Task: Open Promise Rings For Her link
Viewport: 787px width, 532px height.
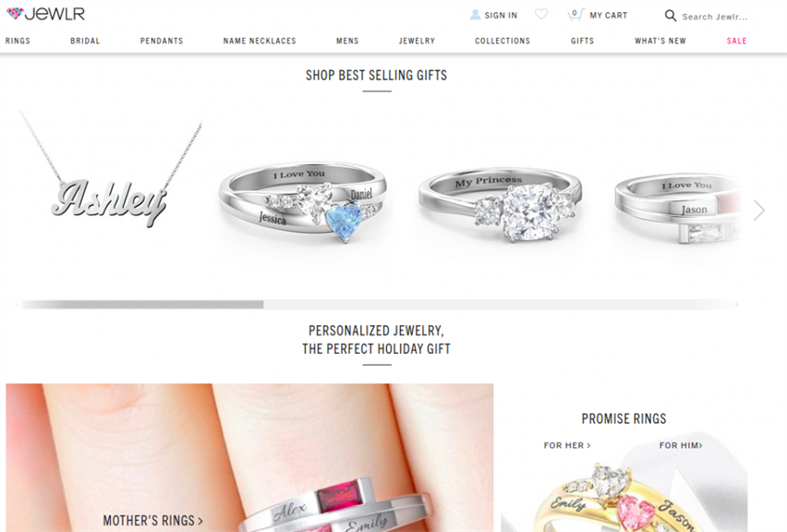Action: coord(567,445)
